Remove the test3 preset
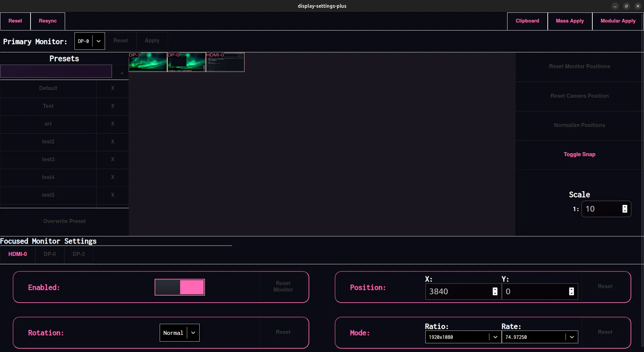The width and height of the screenshot is (644, 352). (113, 160)
